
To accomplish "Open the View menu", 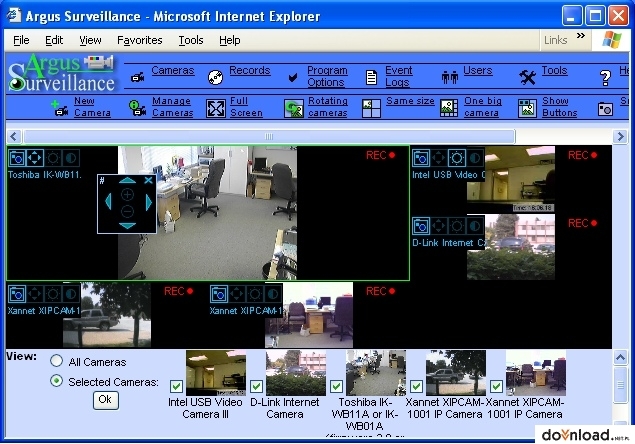I will (90, 40).
